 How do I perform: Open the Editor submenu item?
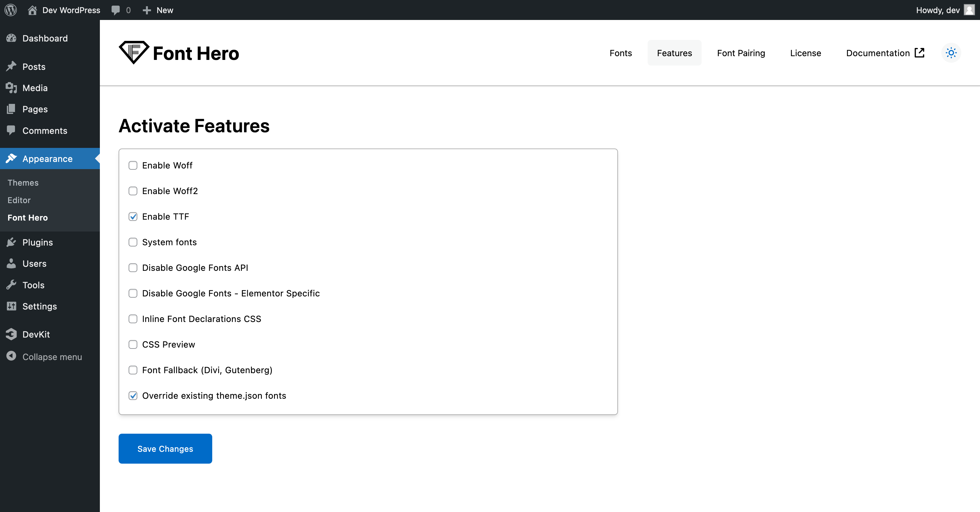pyautogui.click(x=19, y=200)
